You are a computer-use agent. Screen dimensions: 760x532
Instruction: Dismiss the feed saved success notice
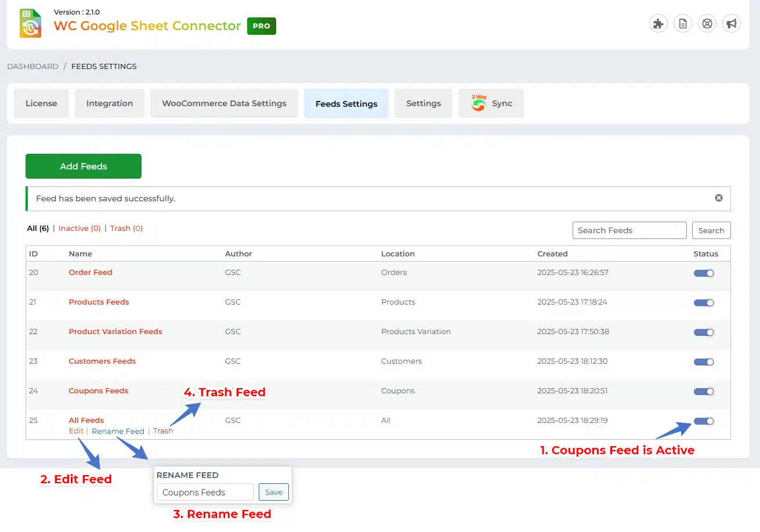tap(719, 198)
